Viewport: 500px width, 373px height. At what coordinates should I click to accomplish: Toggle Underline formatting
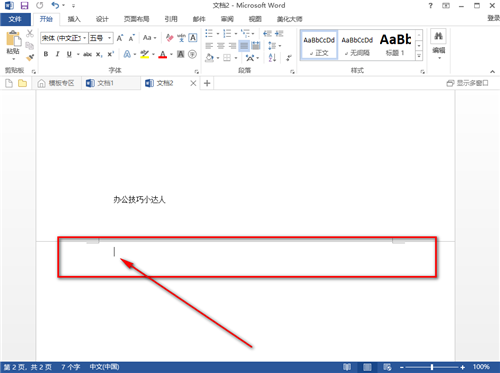[x=69, y=54]
